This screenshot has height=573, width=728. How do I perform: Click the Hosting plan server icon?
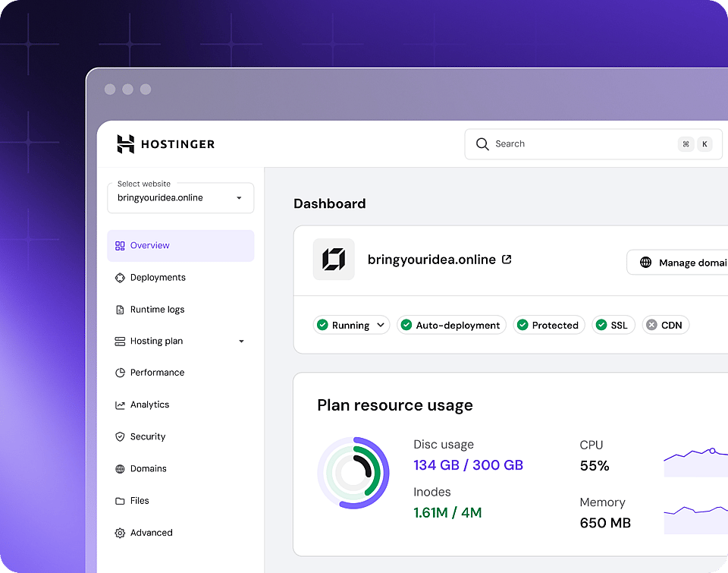(120, 342)
